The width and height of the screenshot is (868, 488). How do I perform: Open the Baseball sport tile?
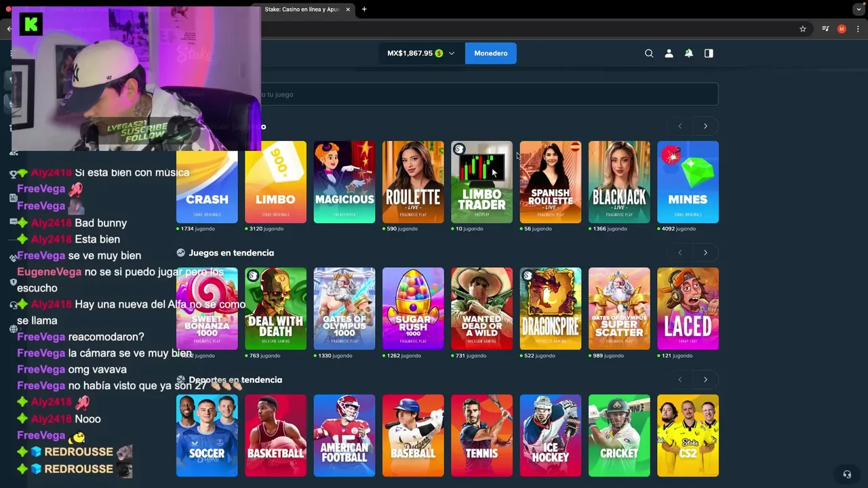pos(413,435)
